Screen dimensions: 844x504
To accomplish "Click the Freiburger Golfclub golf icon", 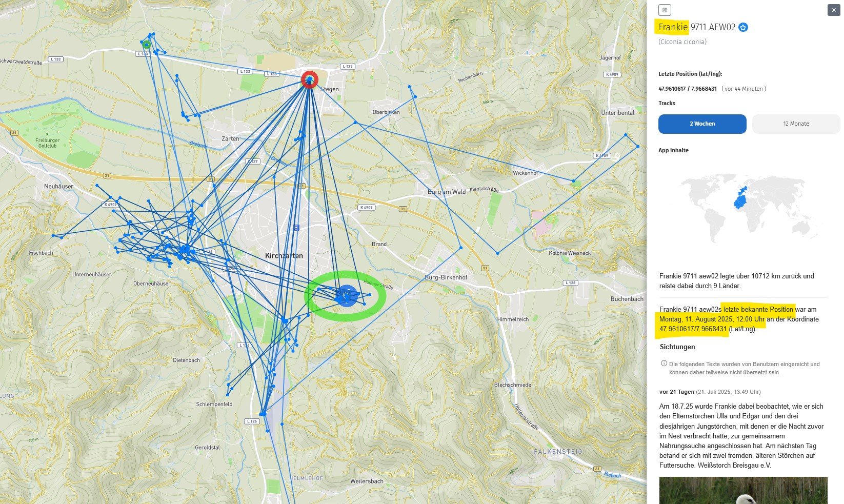I will point(47,133).
